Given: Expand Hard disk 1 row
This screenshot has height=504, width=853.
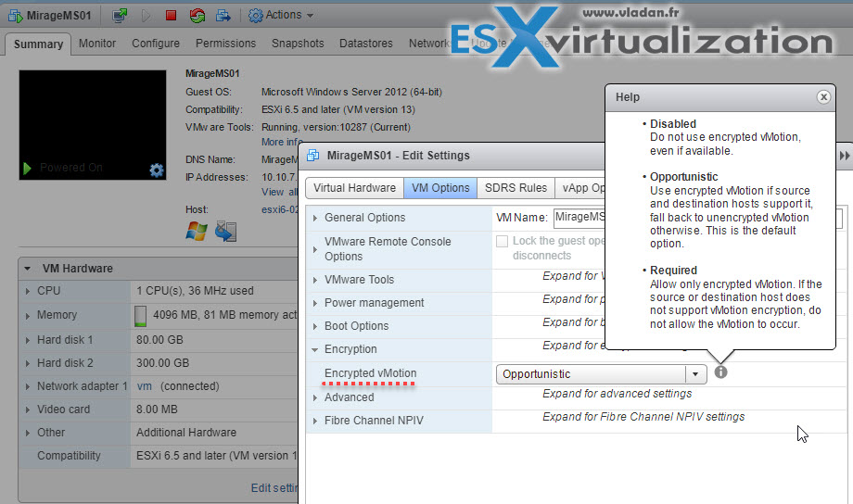Looking at the screenshot, I should pyautogui.click(x=27, y=340).
